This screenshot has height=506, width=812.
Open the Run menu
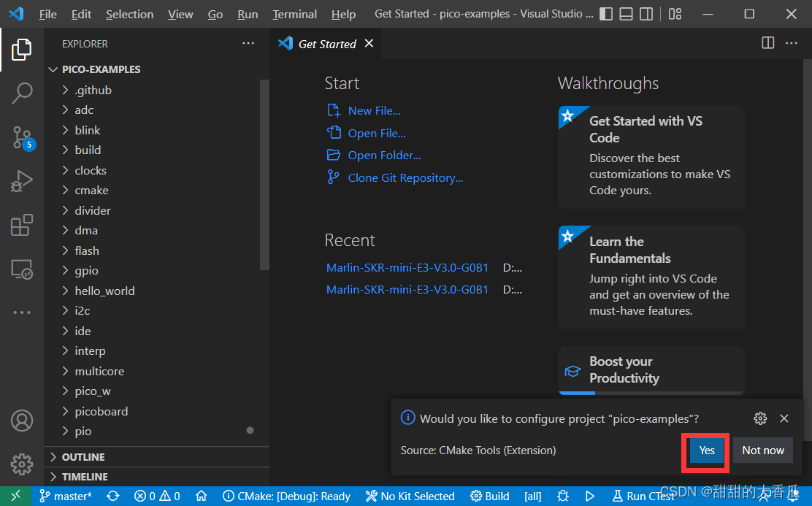[248, 14]
